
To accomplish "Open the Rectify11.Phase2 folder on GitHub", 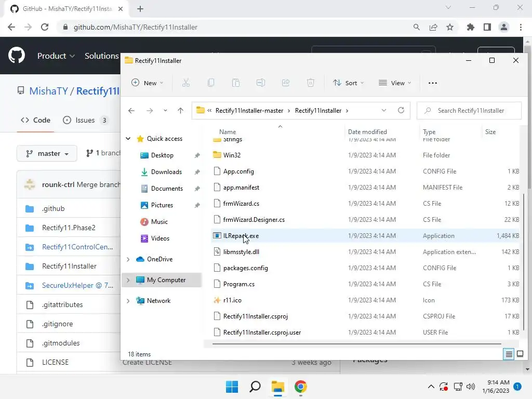I will tap(69, 228).
